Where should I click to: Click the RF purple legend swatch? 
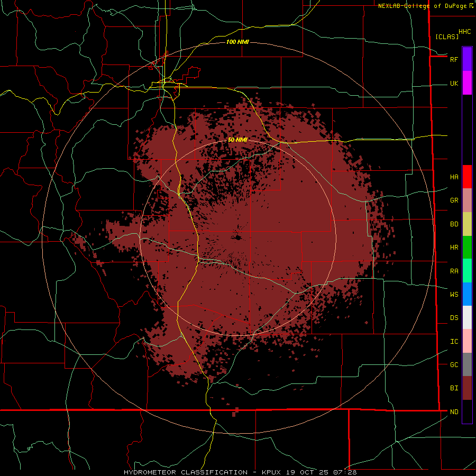tap(467, 59)
